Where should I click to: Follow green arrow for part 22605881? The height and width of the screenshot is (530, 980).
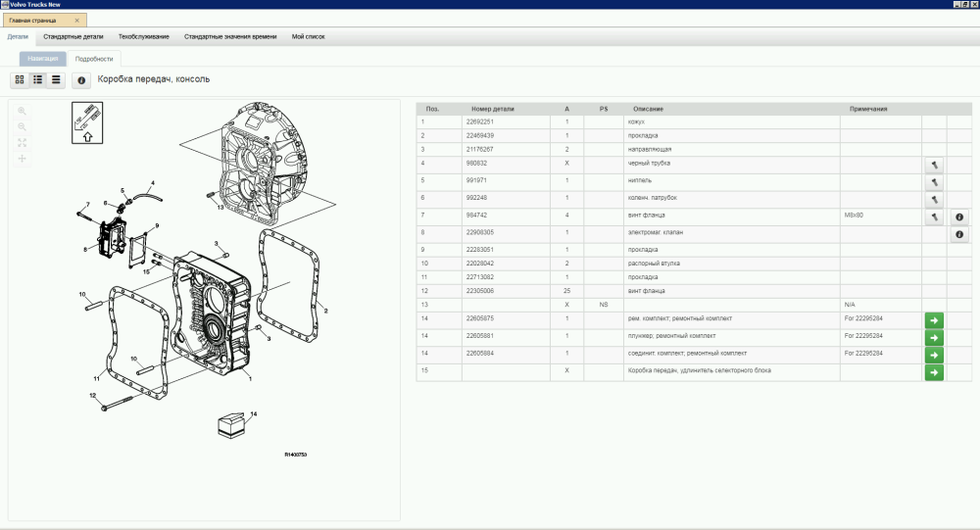click(x=934, y=338)
